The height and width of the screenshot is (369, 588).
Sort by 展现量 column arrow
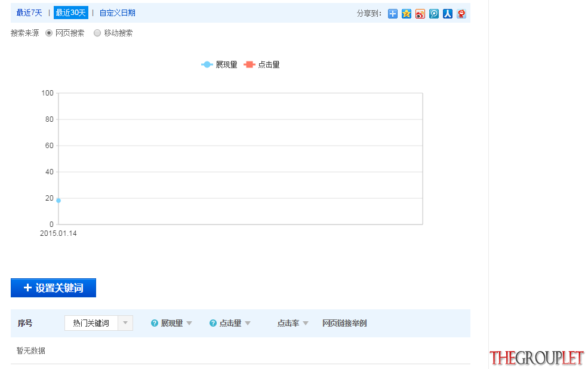tap(189, 323)
